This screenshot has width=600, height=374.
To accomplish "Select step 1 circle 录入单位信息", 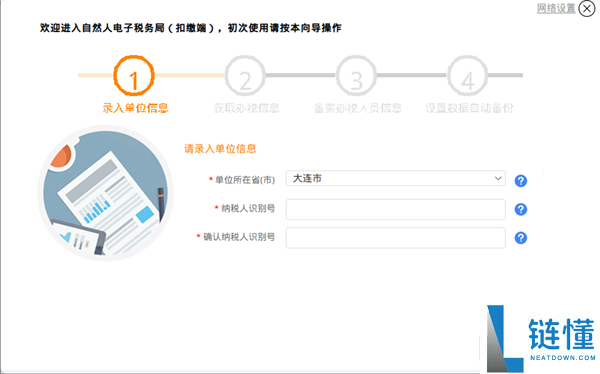I will click(134, 76).
